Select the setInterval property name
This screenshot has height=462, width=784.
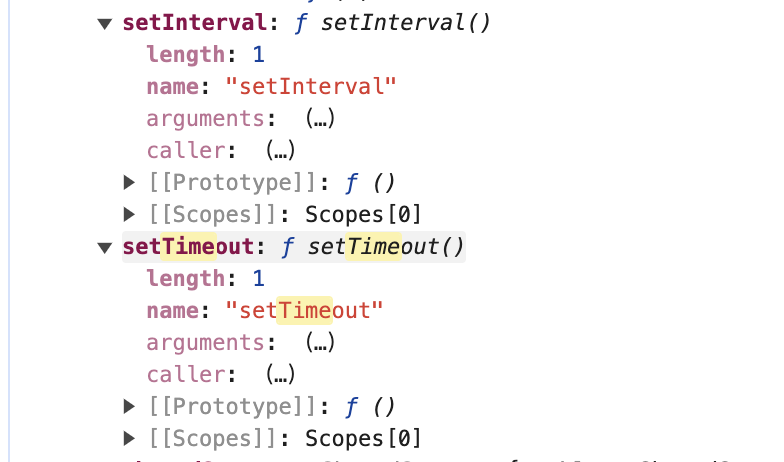195,23
